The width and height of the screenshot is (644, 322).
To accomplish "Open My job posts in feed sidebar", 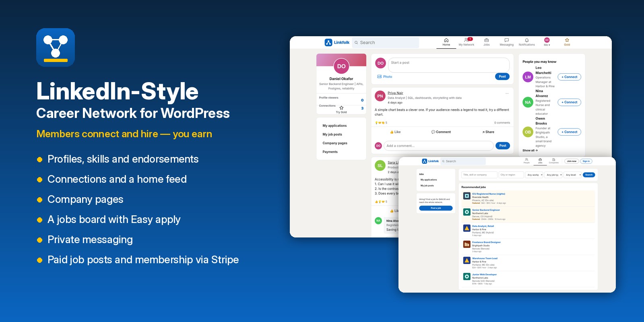I will 332,134.
